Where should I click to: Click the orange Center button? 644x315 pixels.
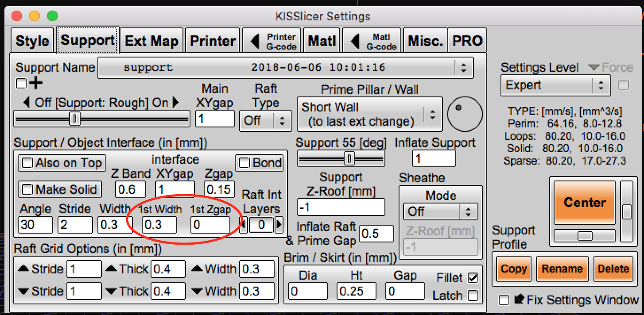point(585,203)
